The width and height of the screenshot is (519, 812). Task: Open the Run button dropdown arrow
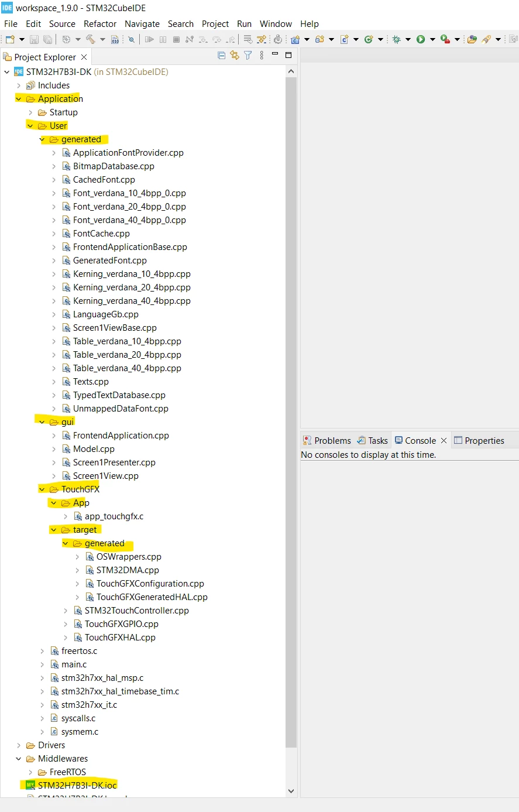(432, 39)
